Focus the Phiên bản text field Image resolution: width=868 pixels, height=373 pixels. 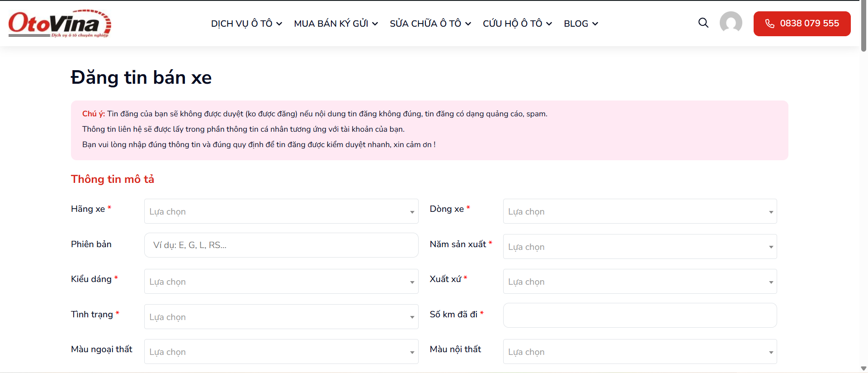point(281,245)
